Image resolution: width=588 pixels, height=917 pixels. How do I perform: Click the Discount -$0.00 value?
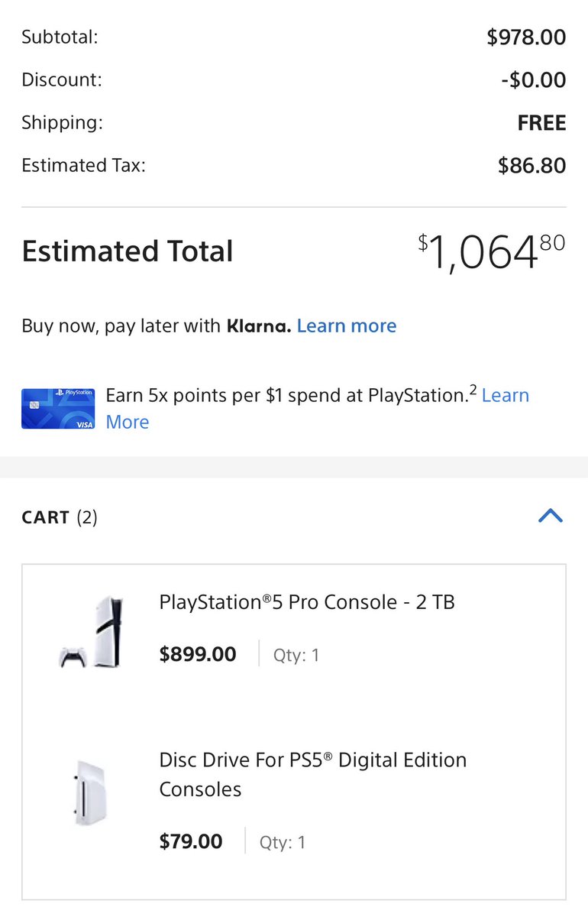pos(533,79)
